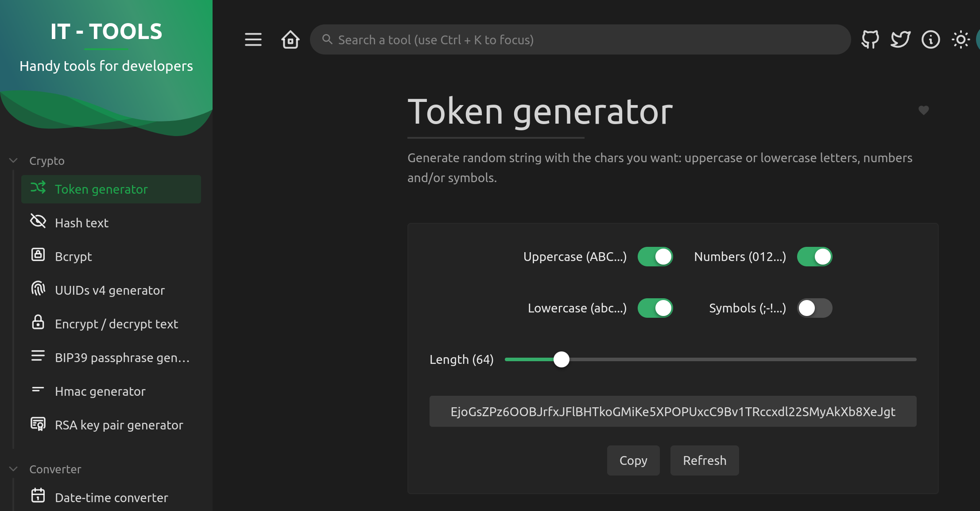Focus the Search a tool field
Screen dimensions: 980x511
pos(580,39)
